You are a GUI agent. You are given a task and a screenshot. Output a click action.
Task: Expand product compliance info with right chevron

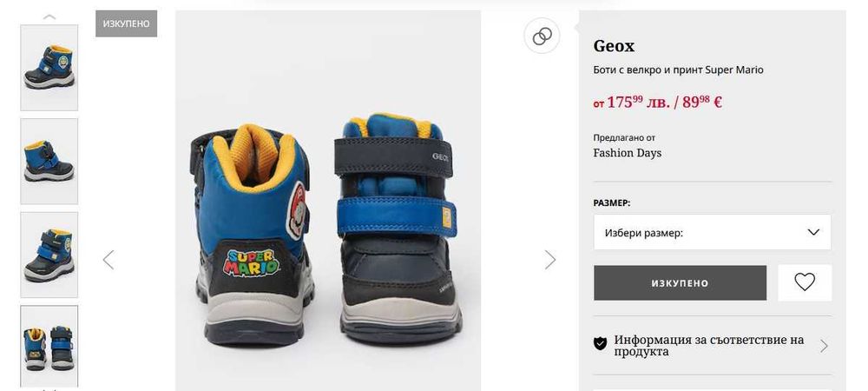pyautogui.click(x=823, y=346)
